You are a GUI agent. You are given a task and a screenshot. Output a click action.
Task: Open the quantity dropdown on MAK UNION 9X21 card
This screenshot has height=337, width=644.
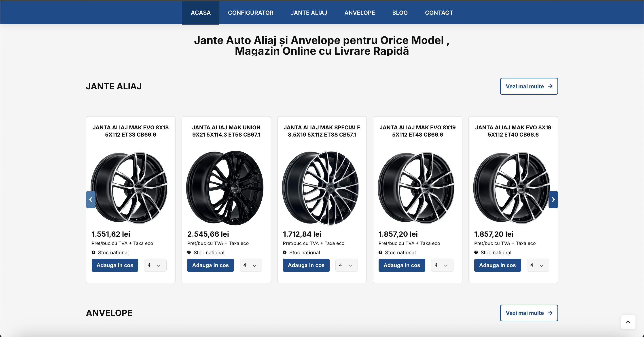pos(251,265)
